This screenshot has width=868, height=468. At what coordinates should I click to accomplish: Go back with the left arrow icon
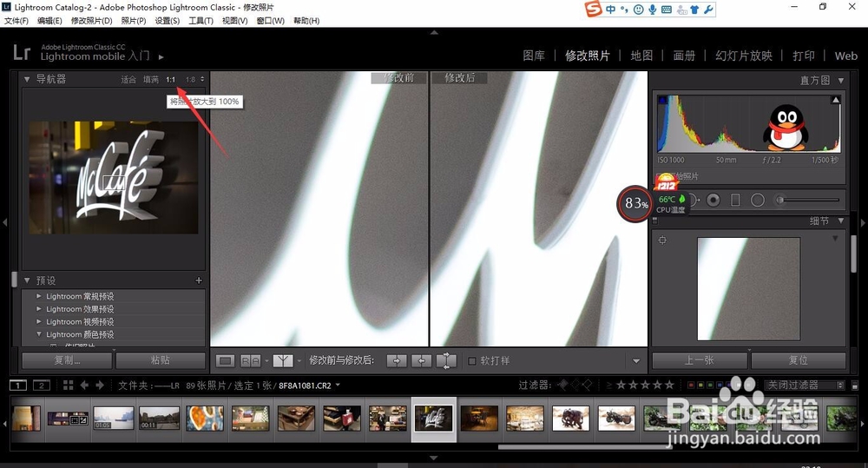(x=84, y=385)
